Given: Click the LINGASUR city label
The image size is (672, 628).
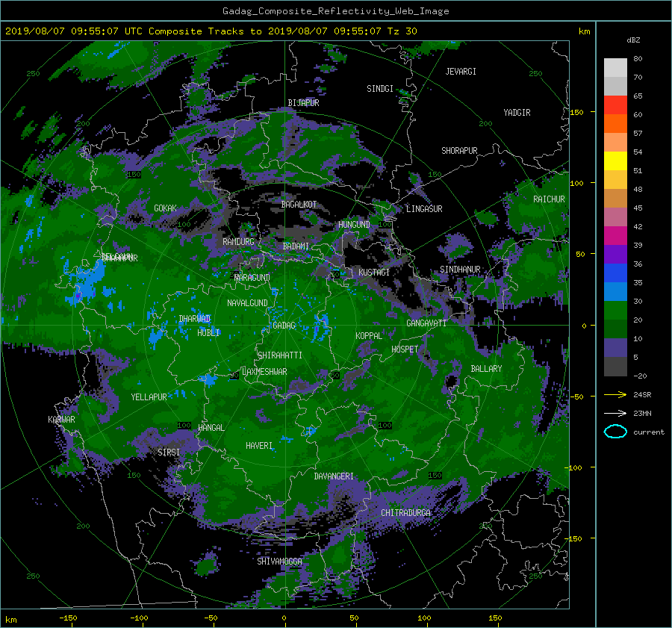Looking at the screenshot, I should (424, 209).
